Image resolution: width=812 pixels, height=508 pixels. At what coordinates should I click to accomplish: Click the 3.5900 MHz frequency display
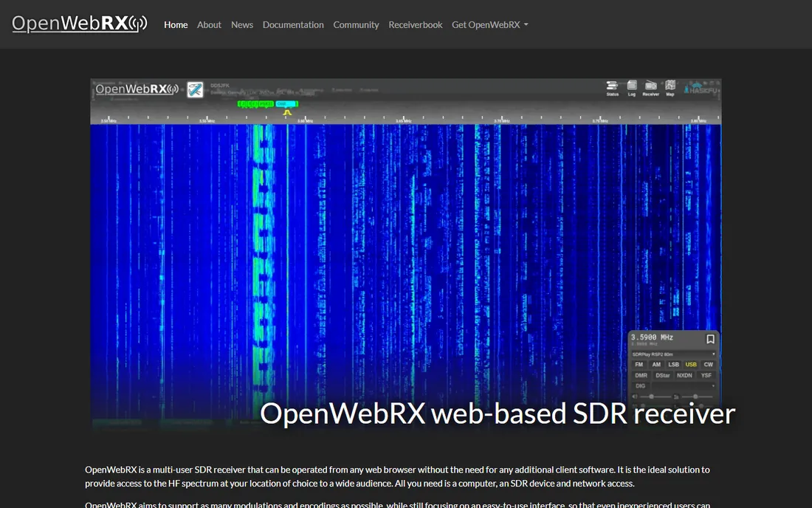click(652, 337)
